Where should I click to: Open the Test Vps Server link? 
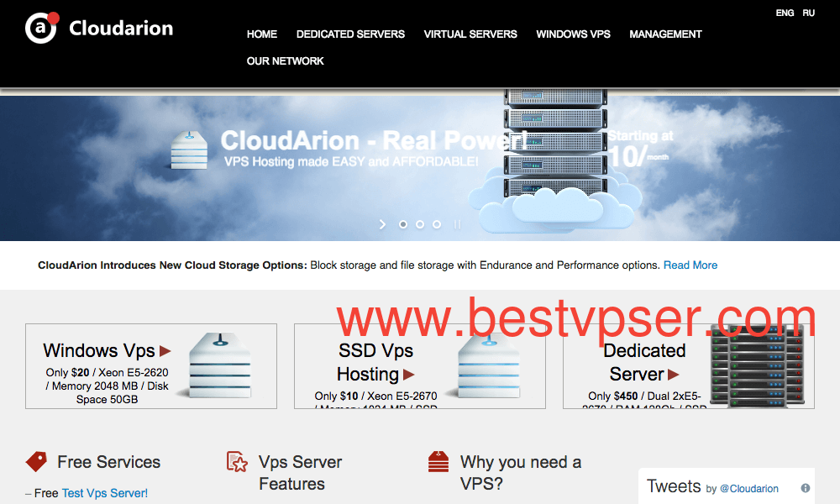pos(104,493)
